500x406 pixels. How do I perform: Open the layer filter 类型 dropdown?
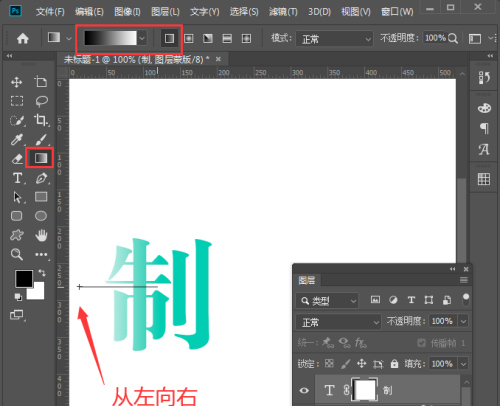coord(327,301)
